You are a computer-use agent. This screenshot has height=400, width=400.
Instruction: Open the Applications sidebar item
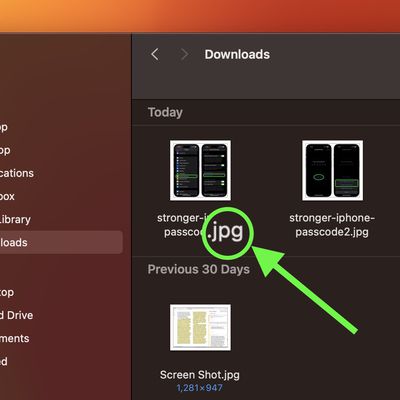coord(17,173)
